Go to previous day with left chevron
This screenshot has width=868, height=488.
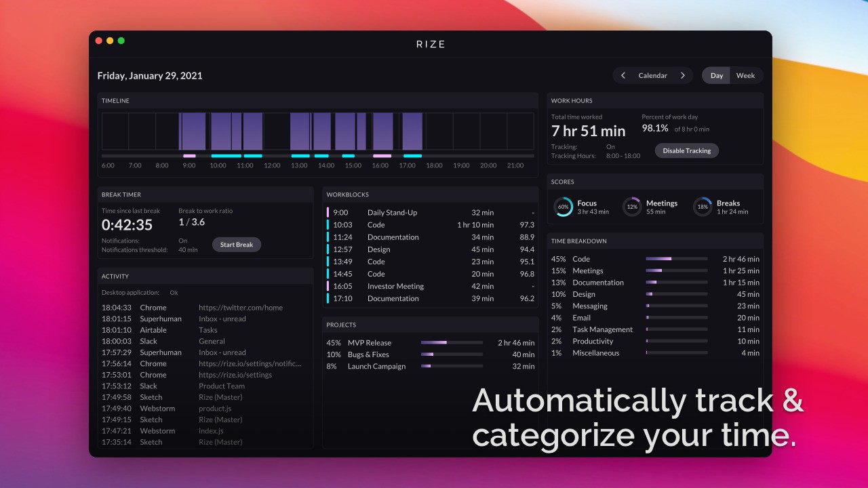click(623, 75)
